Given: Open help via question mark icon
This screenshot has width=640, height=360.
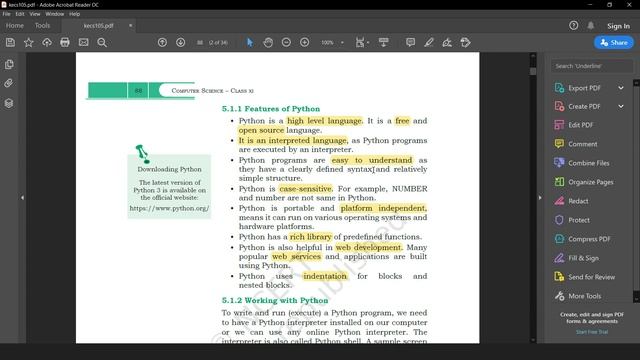Looking at the screenshot, I should click(x=573, y=26).
